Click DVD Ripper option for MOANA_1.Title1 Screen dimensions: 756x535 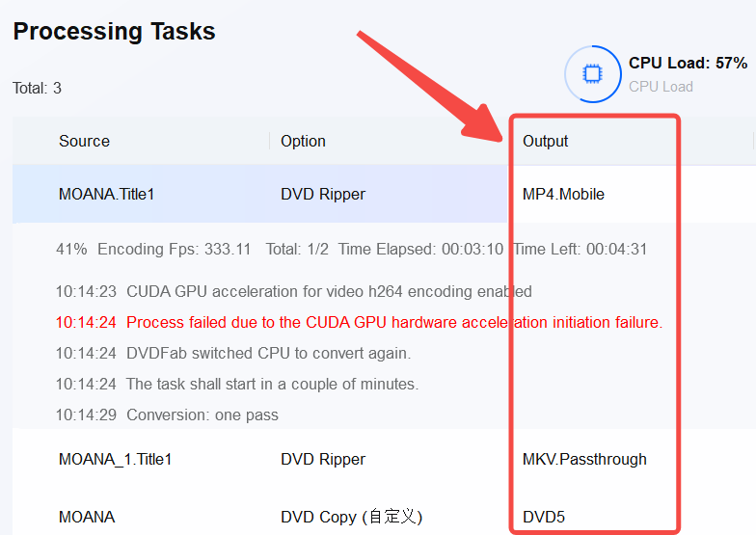click(323, 459)
